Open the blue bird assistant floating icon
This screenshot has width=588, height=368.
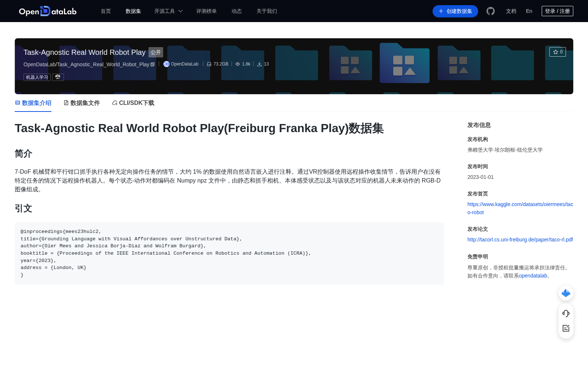coord(566,293)
